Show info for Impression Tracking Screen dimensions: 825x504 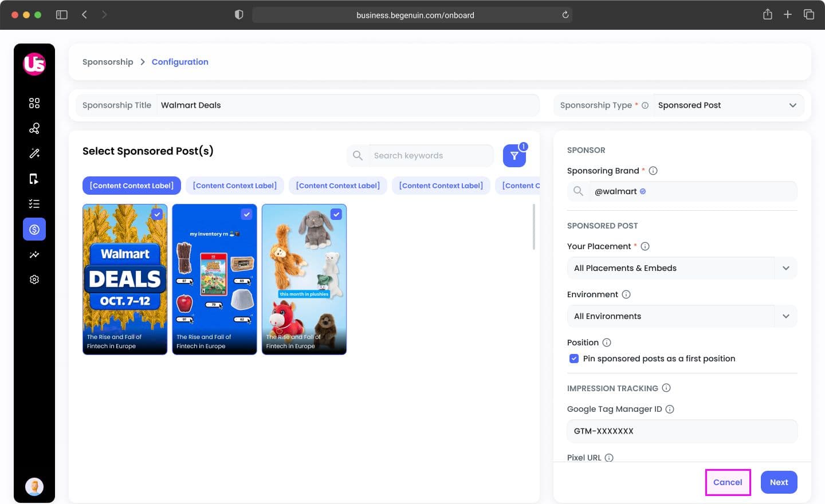coord(666,388)
